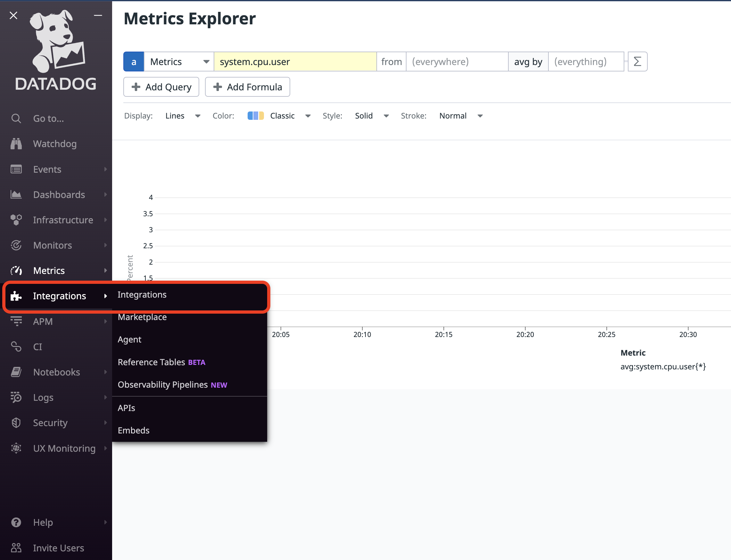Click the avg:system.cpu.user{*} legend entry
731x560 pixels.
coord(663,366)
